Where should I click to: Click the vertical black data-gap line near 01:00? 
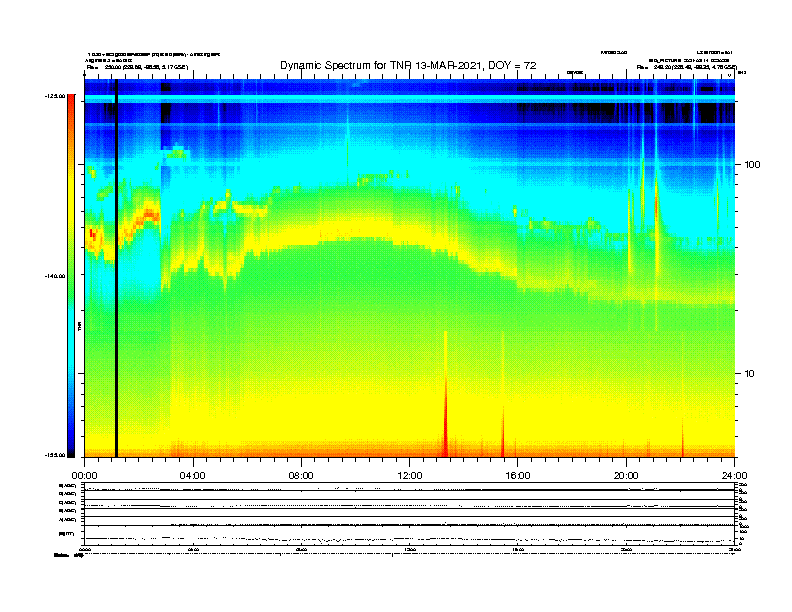116,268
